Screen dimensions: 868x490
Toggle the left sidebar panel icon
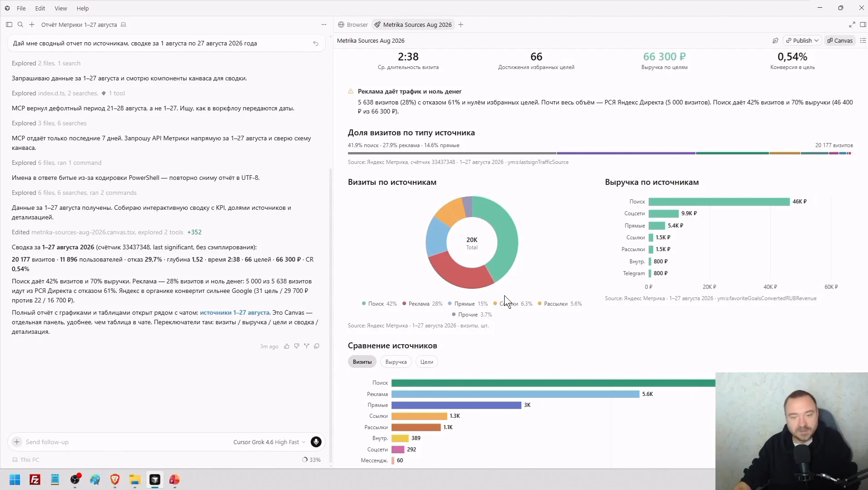pos(9,25)
